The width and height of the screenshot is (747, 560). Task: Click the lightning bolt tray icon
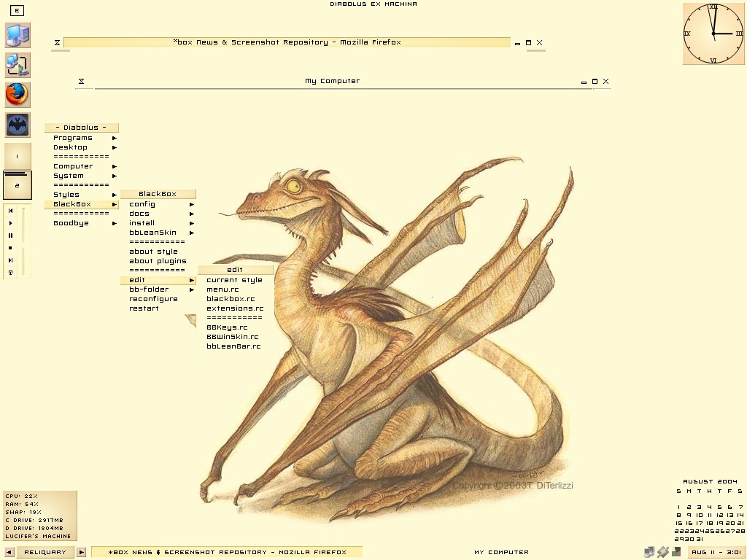(x=662, y=553)
